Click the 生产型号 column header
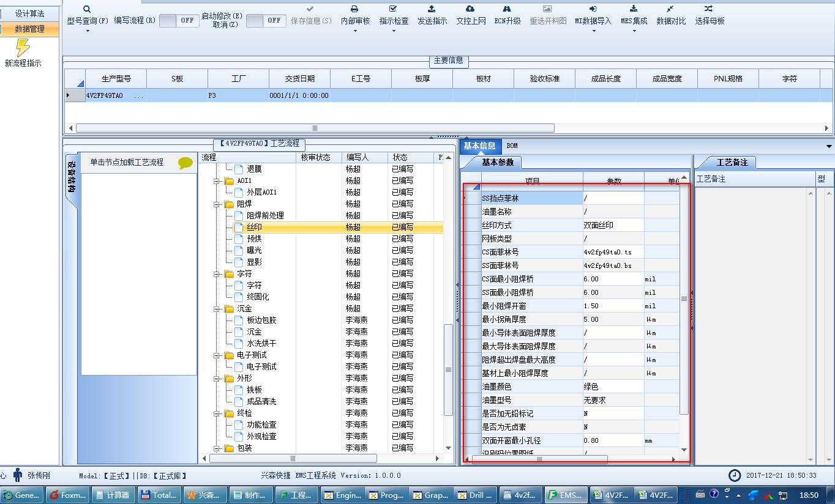 pyautogui.click(x=116, y=79)
